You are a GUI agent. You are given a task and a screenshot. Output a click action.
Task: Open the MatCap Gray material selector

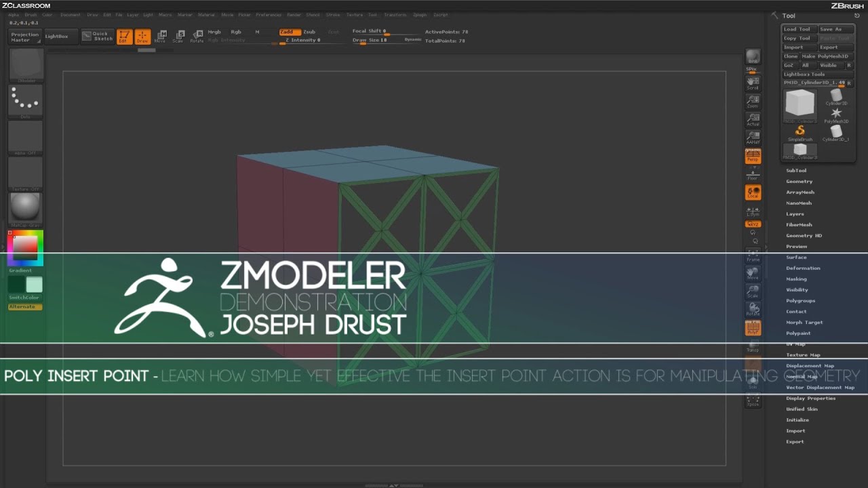(26, 209)
